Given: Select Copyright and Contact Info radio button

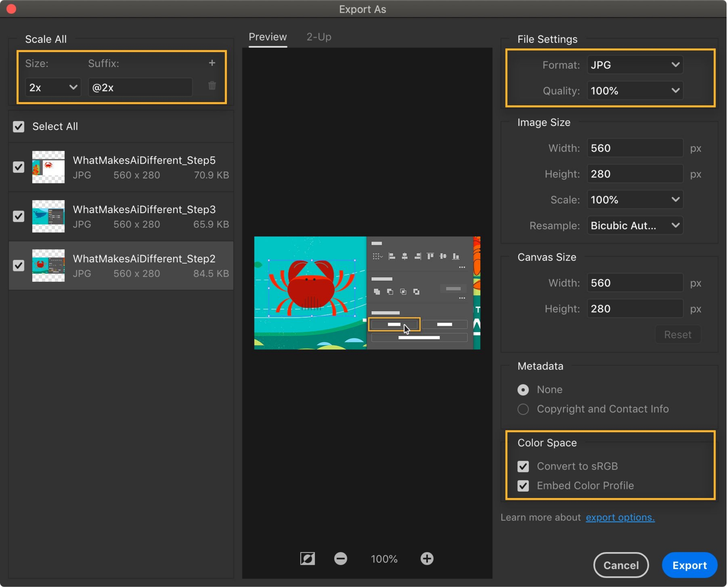Looking at the screenshot, I should (523, 409).
